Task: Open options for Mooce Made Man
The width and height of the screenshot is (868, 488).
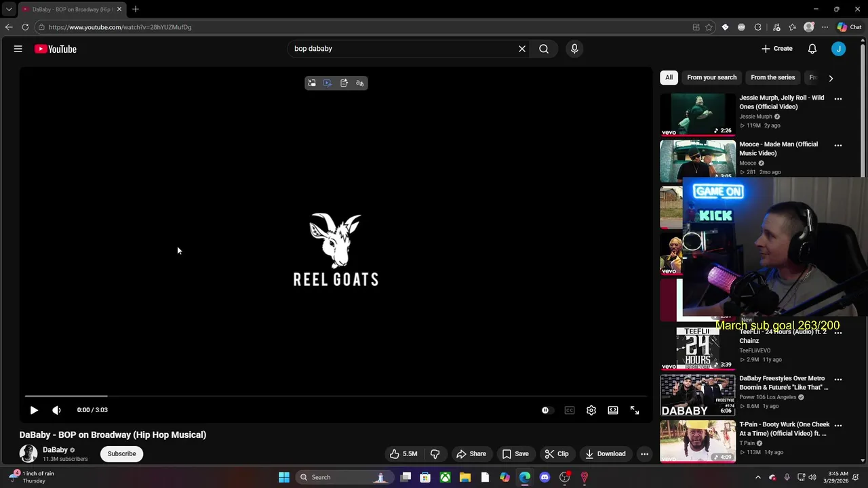Action: click(x=838, y=145)
